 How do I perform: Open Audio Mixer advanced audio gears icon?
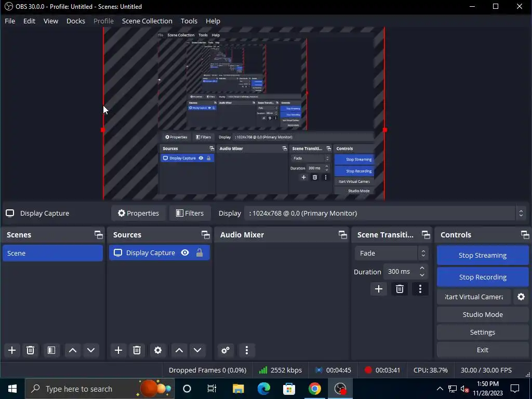[x=225, y=350]
